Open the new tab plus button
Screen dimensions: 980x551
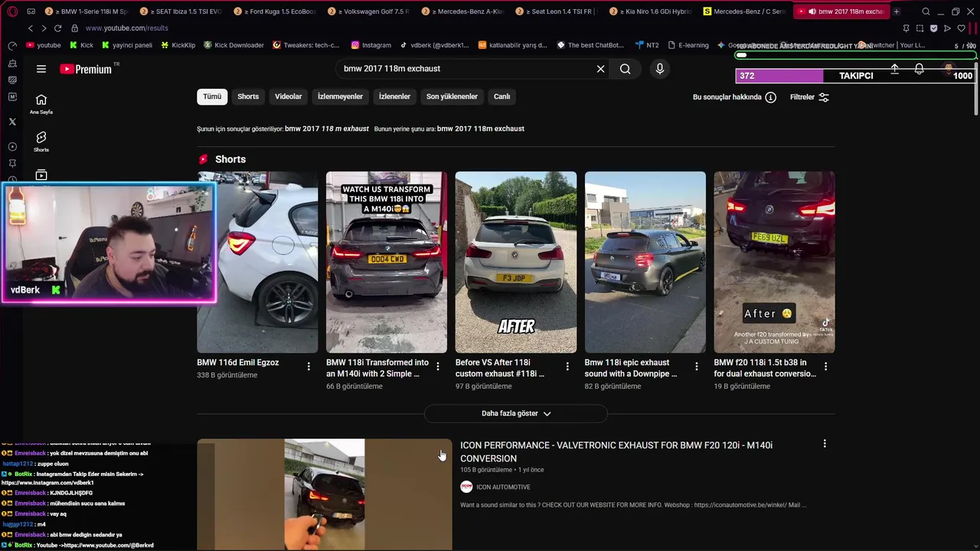click(x=897, y=11)
